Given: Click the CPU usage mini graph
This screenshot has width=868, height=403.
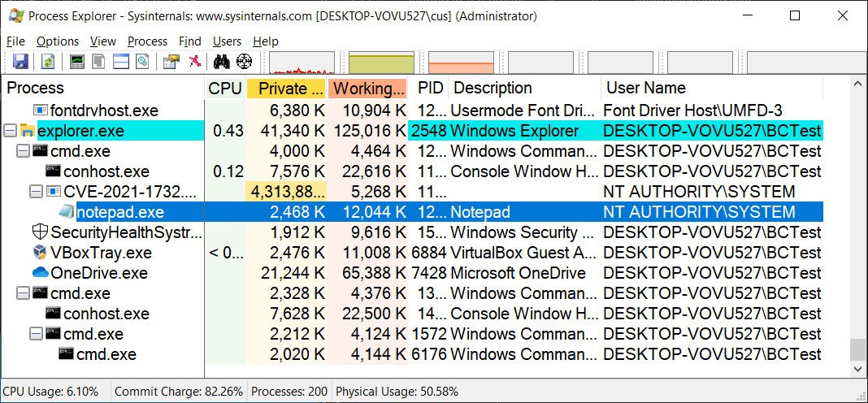Looking at the screenshot, I should point(302,63).
